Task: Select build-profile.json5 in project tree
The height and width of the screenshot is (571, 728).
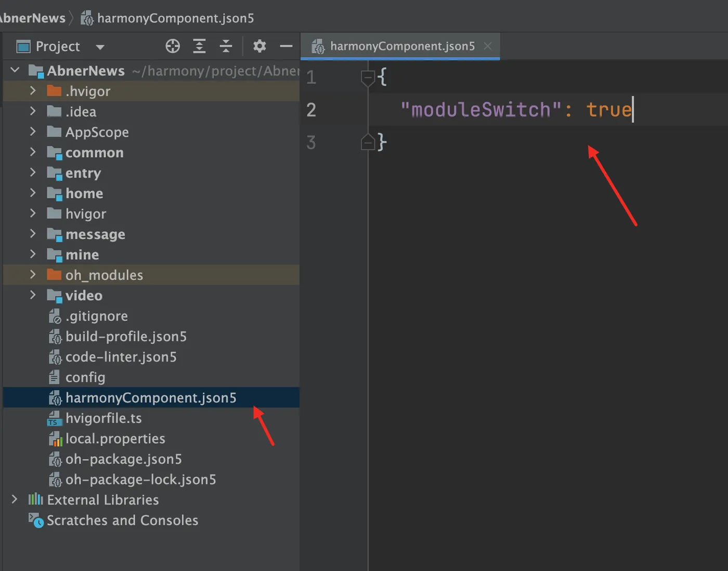Action: tap(126, 337)
